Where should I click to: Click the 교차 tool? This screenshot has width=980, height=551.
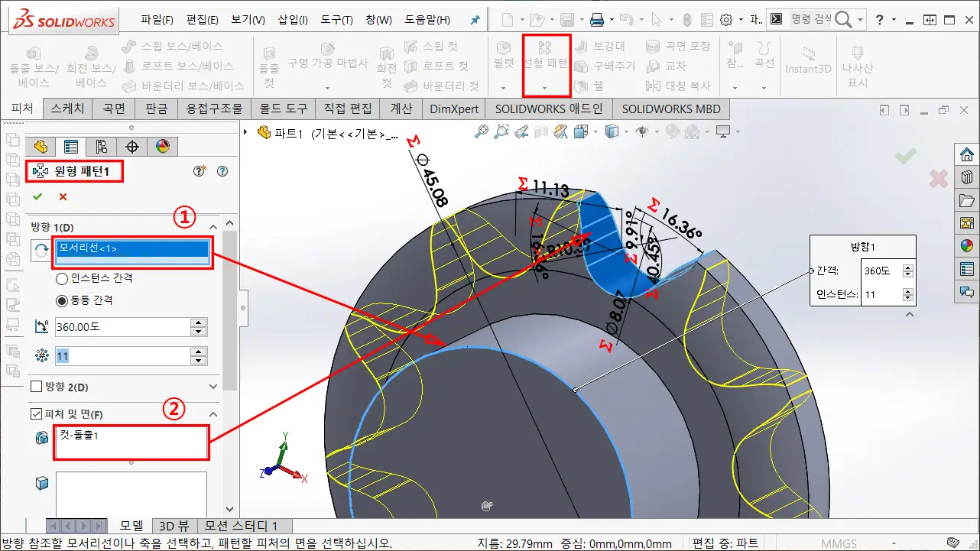pos(666,66)
